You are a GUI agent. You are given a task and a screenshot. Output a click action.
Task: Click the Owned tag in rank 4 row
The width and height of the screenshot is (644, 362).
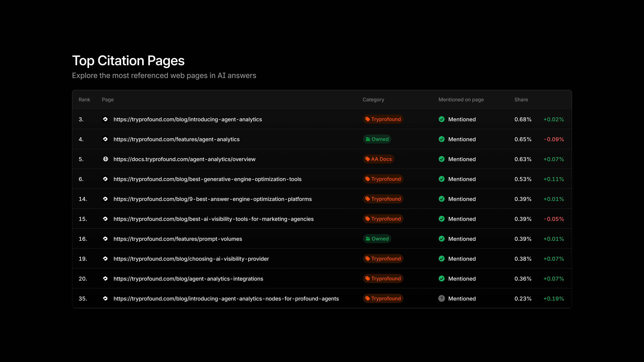[x=377, y=139]
